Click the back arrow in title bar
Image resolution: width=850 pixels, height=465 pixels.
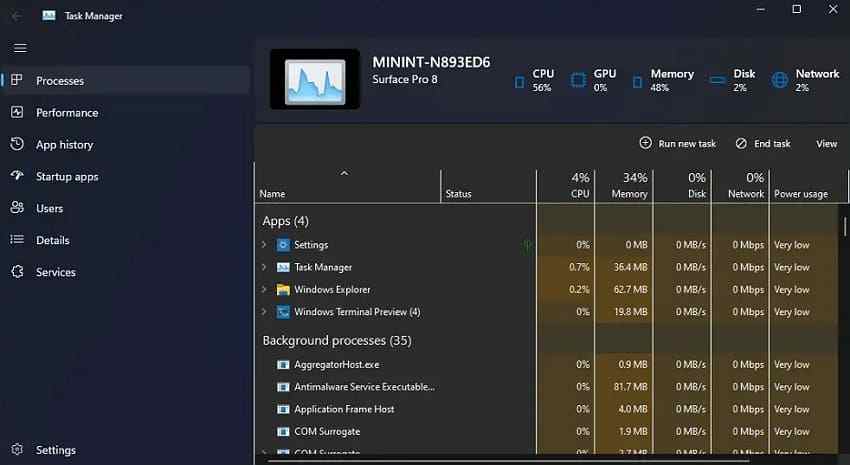[x=16, y=16]
